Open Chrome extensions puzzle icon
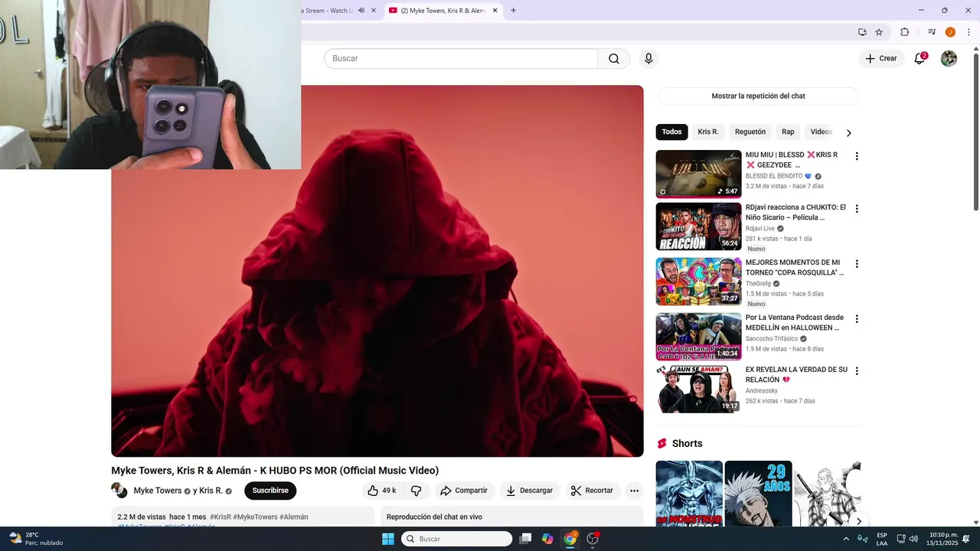 904,32
